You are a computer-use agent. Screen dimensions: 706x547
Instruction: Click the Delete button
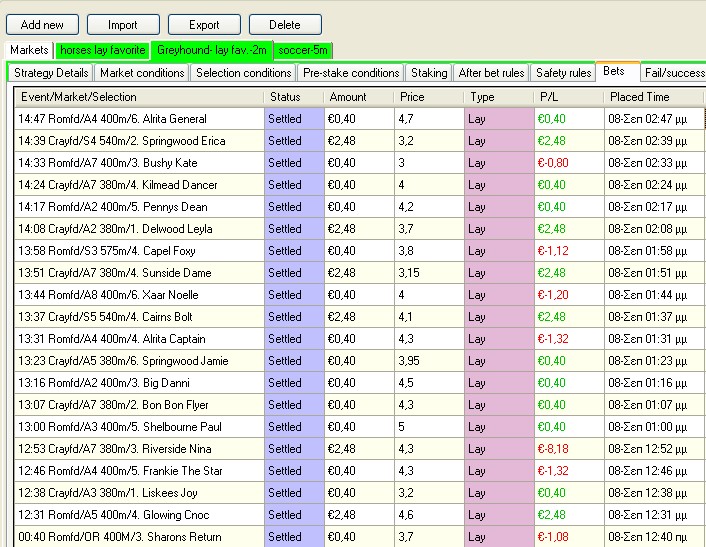tap(285, 25)
